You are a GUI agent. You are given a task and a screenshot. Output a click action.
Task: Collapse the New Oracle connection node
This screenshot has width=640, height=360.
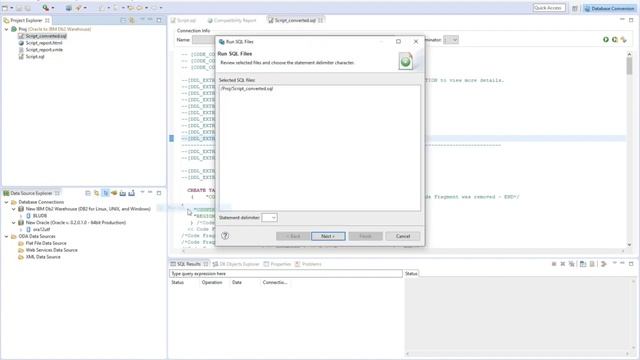point(14,223)
